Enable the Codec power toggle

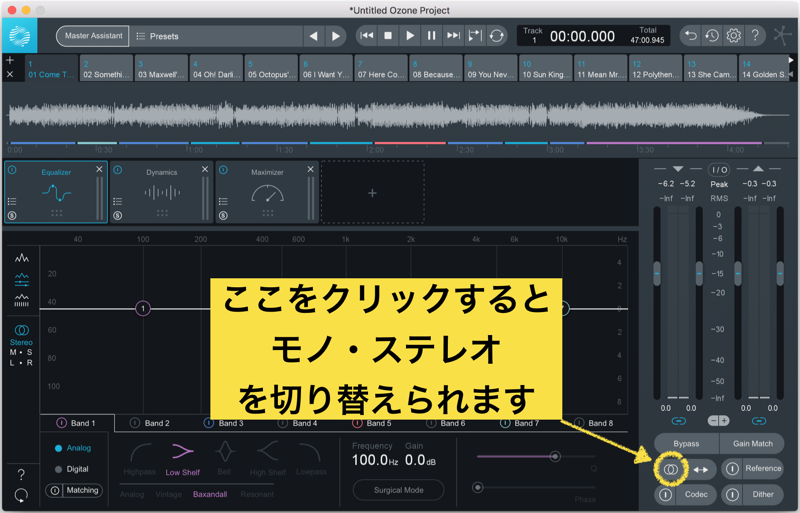click(665, 494)
